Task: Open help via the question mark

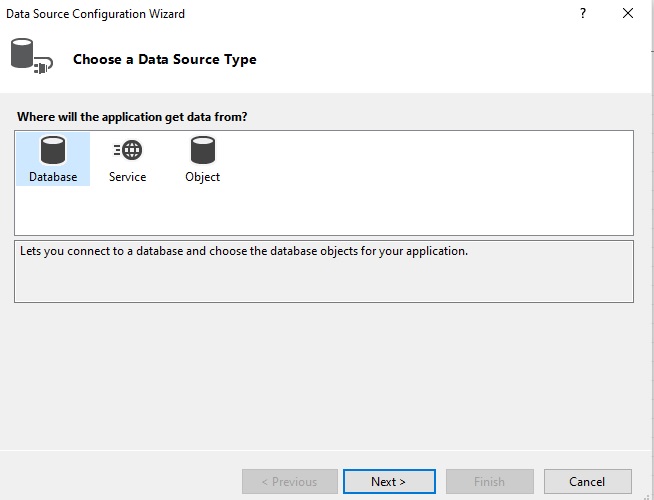Action: (583, 13)
